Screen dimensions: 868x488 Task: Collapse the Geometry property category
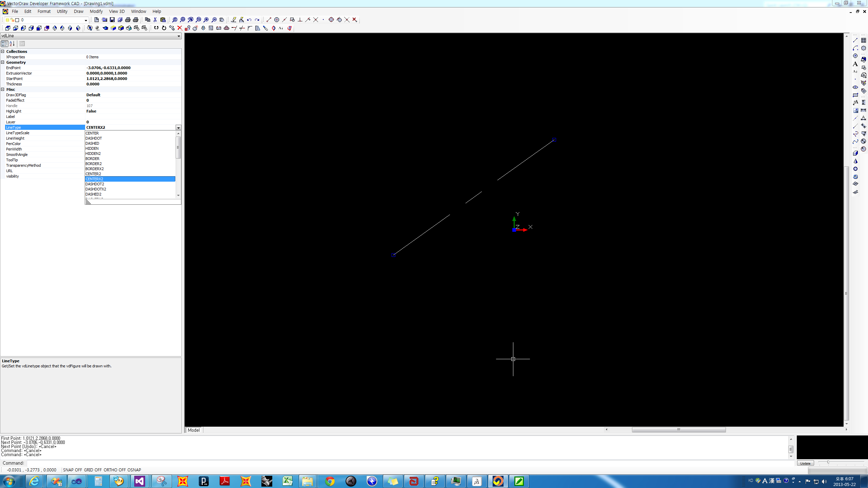(x=3, y=62)
